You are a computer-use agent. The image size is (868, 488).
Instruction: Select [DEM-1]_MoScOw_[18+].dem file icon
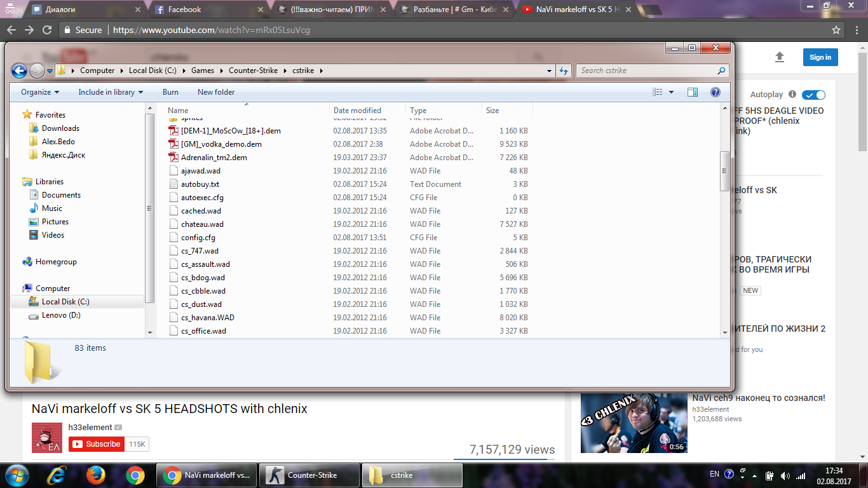click(x=173, y=131)
